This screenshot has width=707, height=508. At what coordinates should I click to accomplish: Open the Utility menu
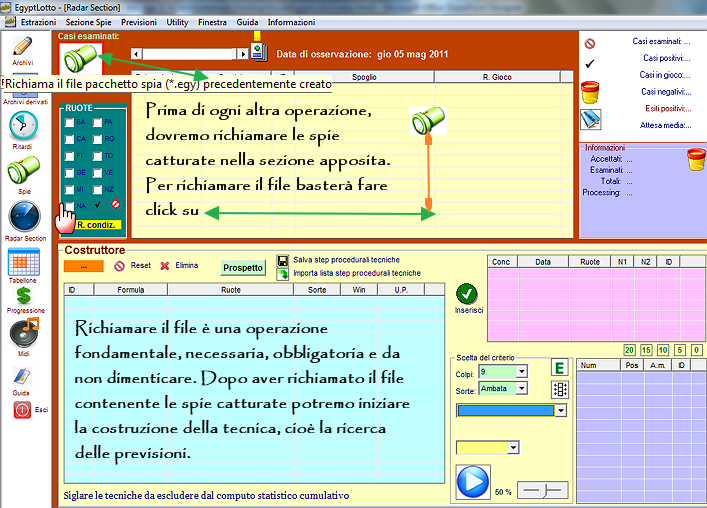click(x=177, y=23)
